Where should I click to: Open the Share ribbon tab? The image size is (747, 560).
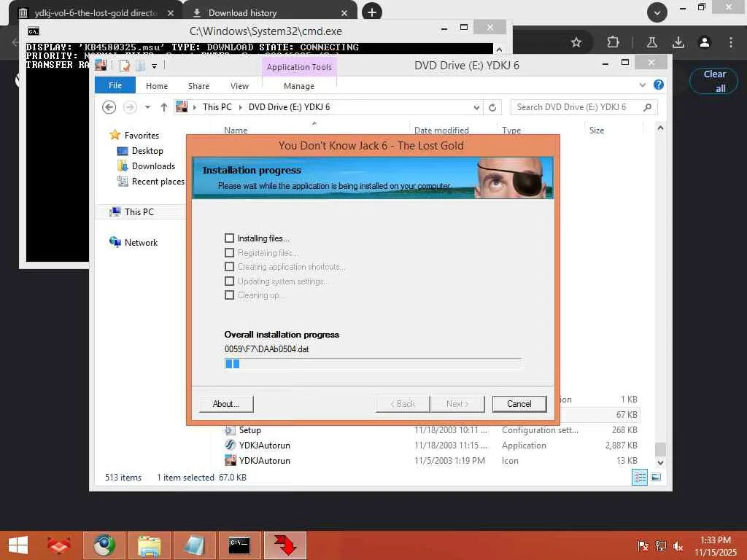point(198,86)
